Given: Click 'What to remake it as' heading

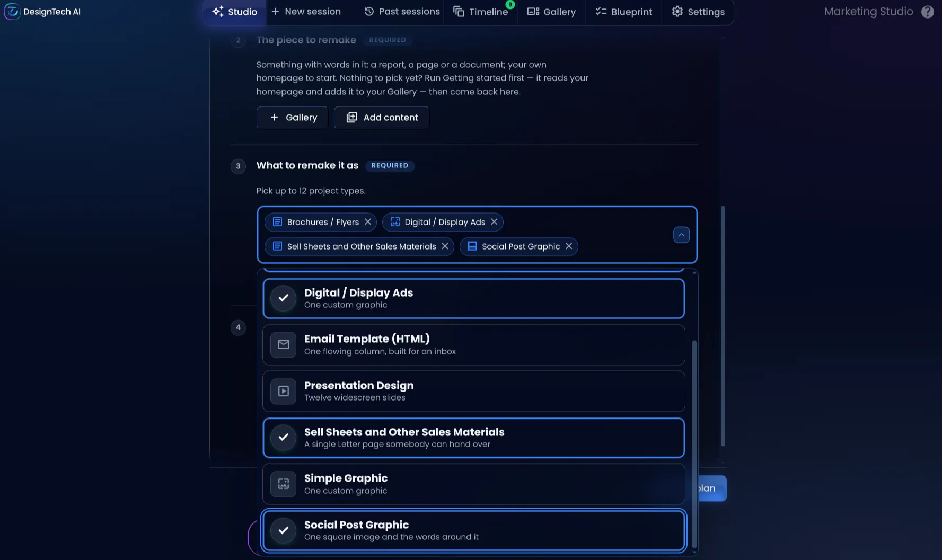Looking at the screenshot, I should click(307, 165).
